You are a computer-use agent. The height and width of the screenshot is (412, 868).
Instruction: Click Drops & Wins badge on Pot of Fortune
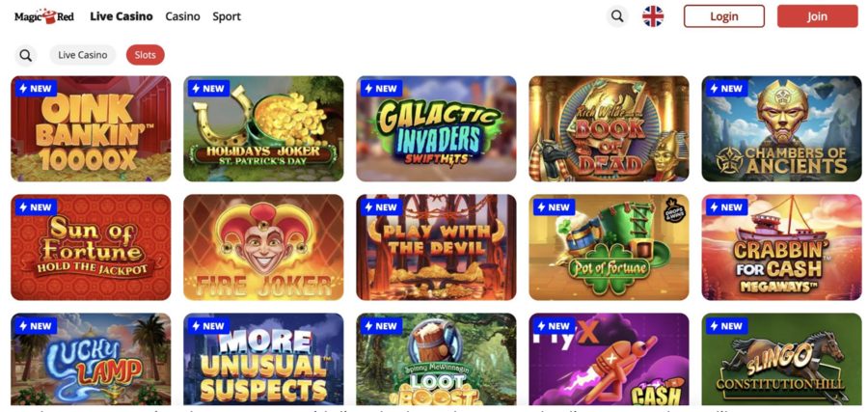pyautogui.click(x=674, y=210)
